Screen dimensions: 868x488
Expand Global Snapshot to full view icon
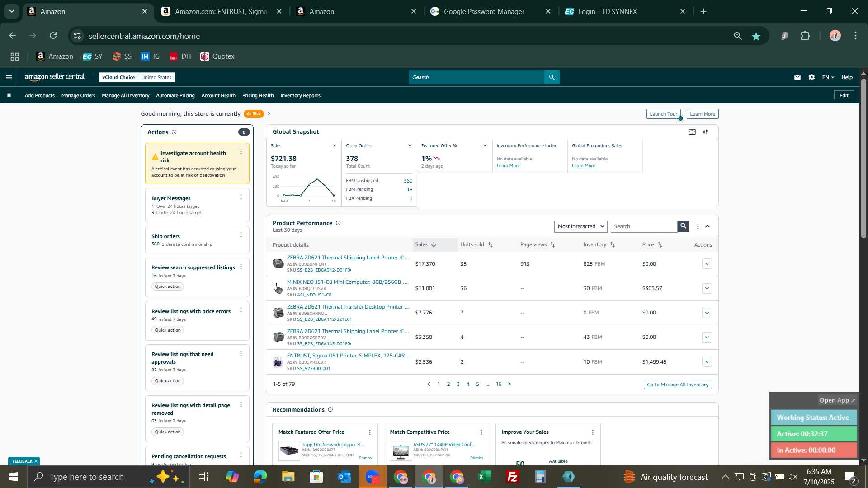coord(692,132)
